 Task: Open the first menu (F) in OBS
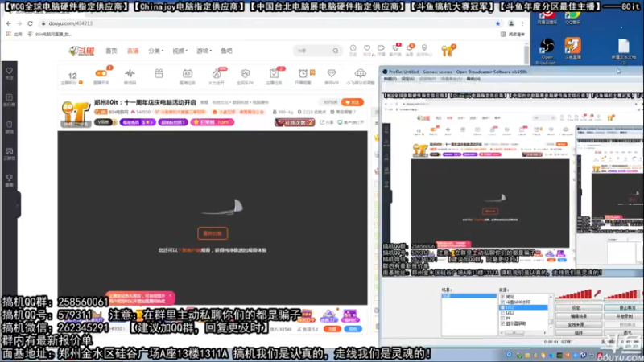click(x=390, y=79)
